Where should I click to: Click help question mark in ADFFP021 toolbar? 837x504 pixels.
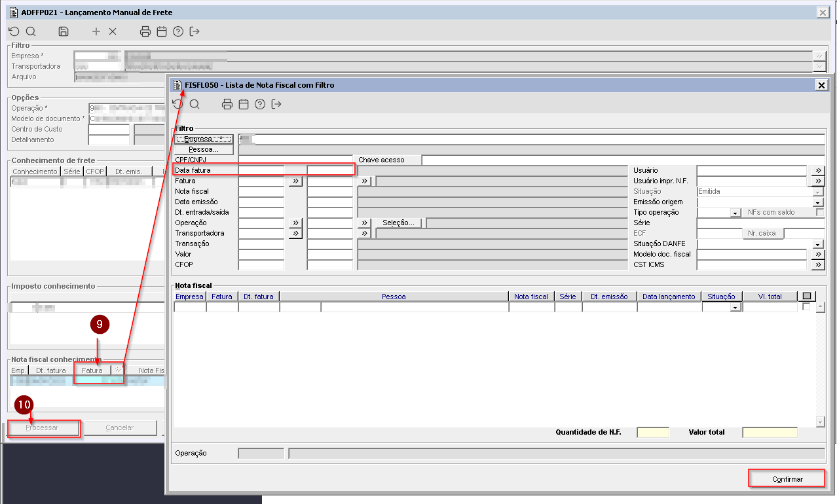pos(178,31)
